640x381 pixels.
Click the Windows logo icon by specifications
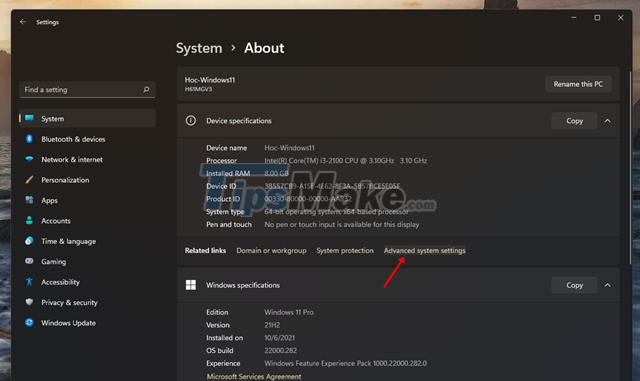191,285
